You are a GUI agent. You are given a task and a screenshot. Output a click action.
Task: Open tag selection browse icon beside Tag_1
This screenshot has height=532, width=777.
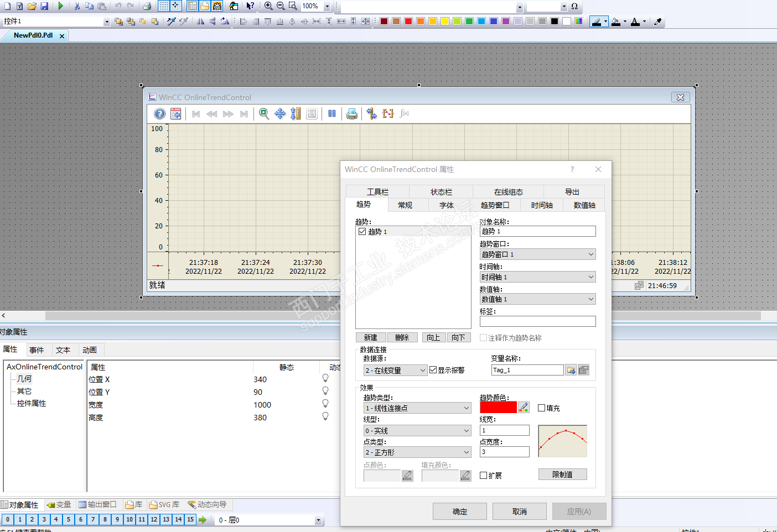(x=571, y=371)
